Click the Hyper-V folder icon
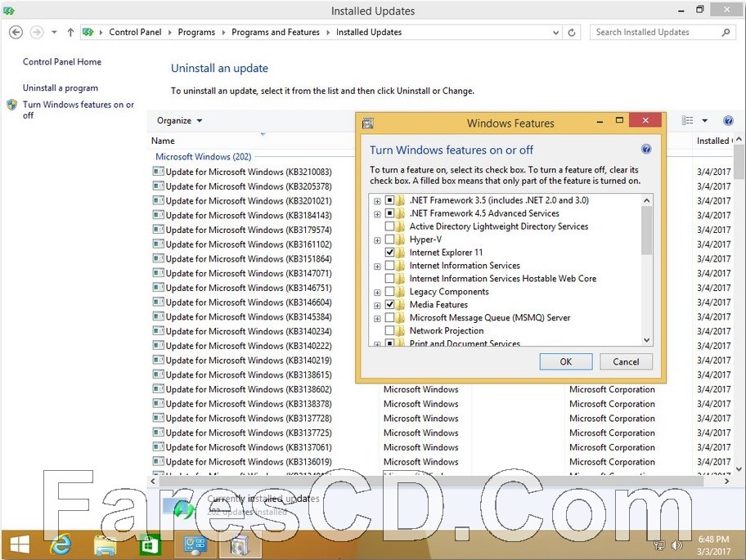The image size is (746, 560). pyautogui.click(x=400, y=239)
